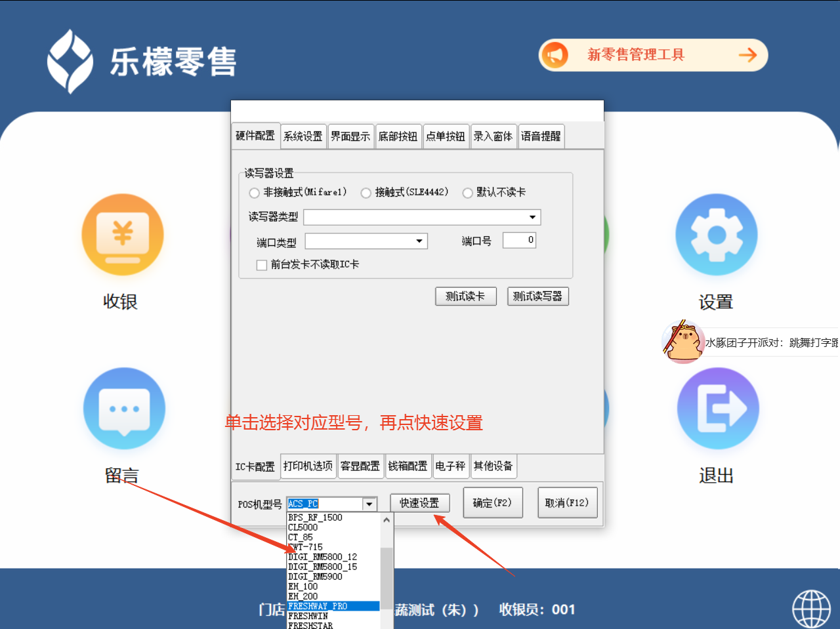Image resolution: width=840 pixels, height=629 pixels.
Task: Select FRESHWAY_PRO in the list
Action: click(x=333, y=606)
